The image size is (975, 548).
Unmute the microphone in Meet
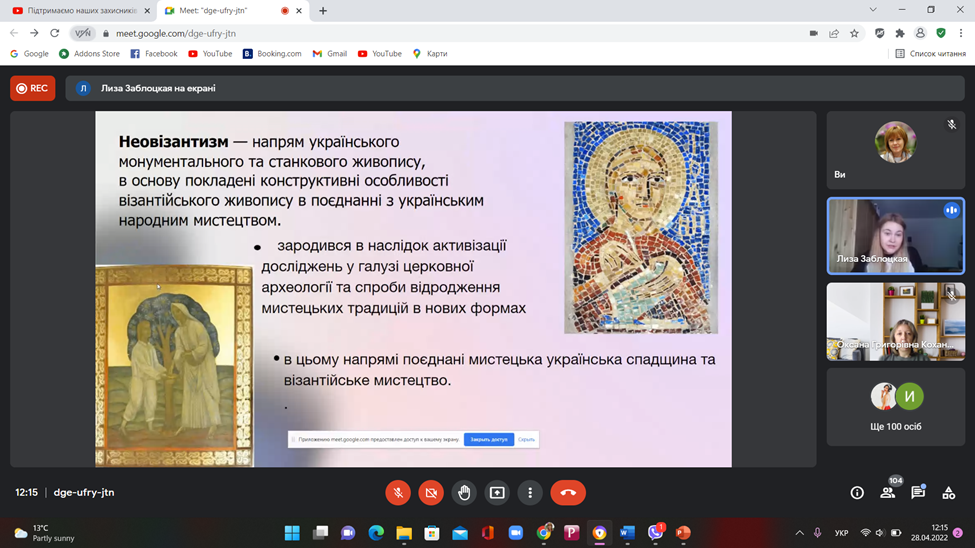coord(398,493)
